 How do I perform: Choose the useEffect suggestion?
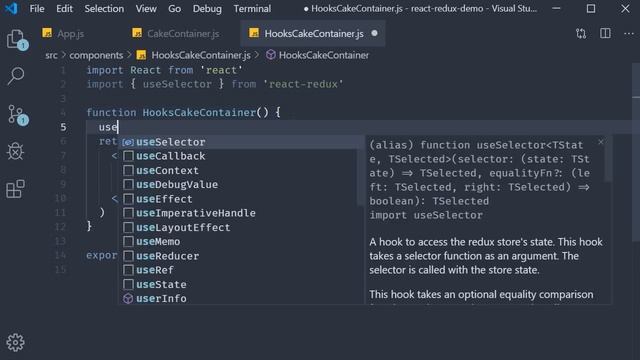241,199
